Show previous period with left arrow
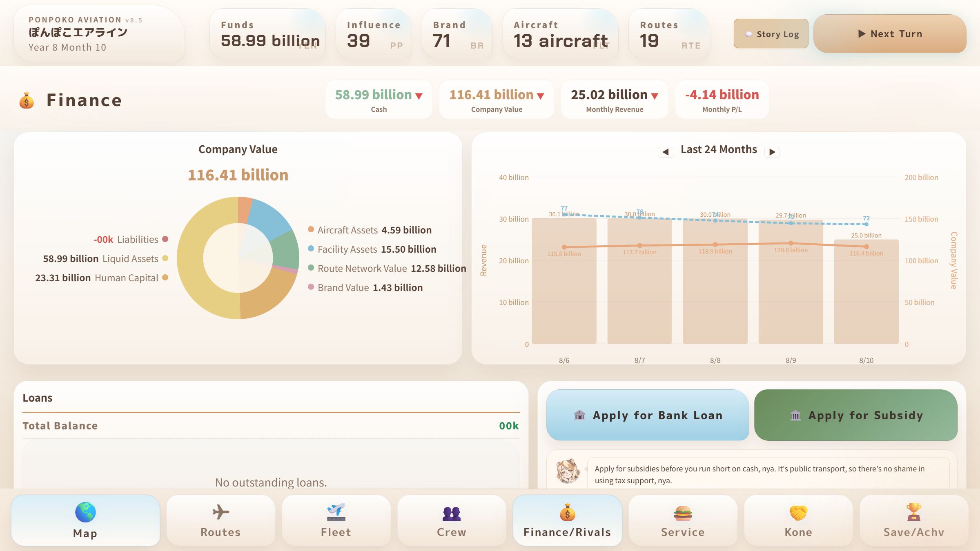This screenshot has width=980, height=551. pyautogui.click(x=666, y=152)
